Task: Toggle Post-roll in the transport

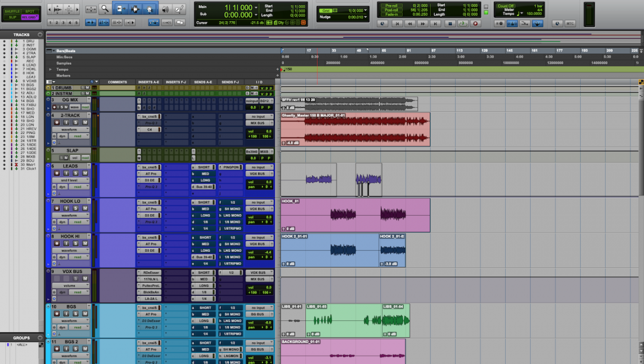Action: pos(391,10)
